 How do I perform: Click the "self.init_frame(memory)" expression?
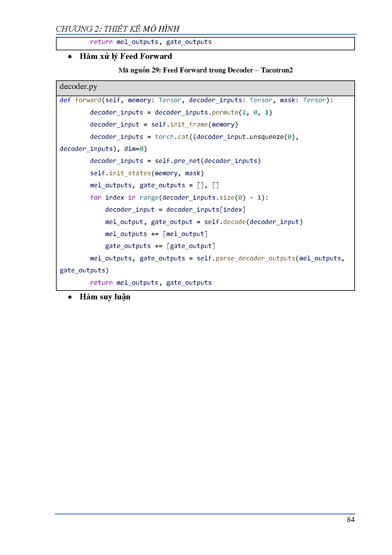pyautogui.click(x=194, y=125)
